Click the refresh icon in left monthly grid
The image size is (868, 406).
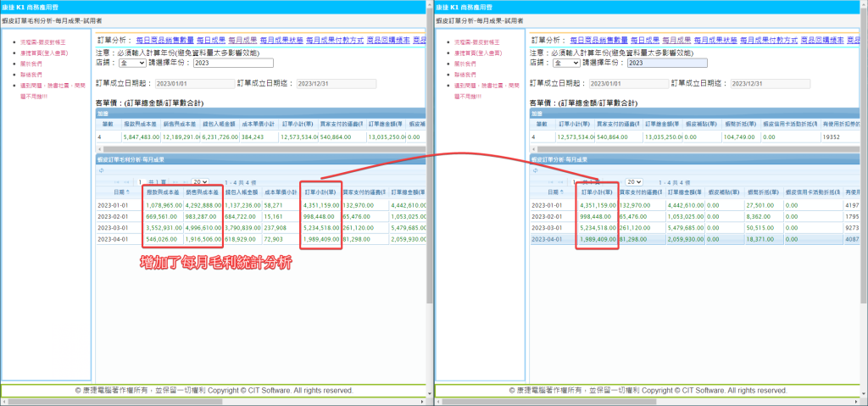click(x=102, y=170)
